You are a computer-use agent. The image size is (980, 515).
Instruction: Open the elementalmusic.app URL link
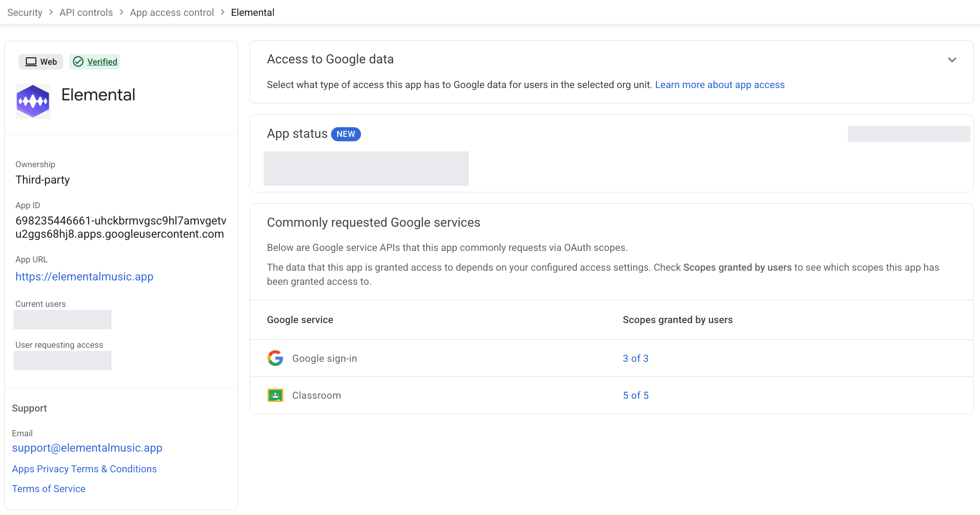pos(85,276)
